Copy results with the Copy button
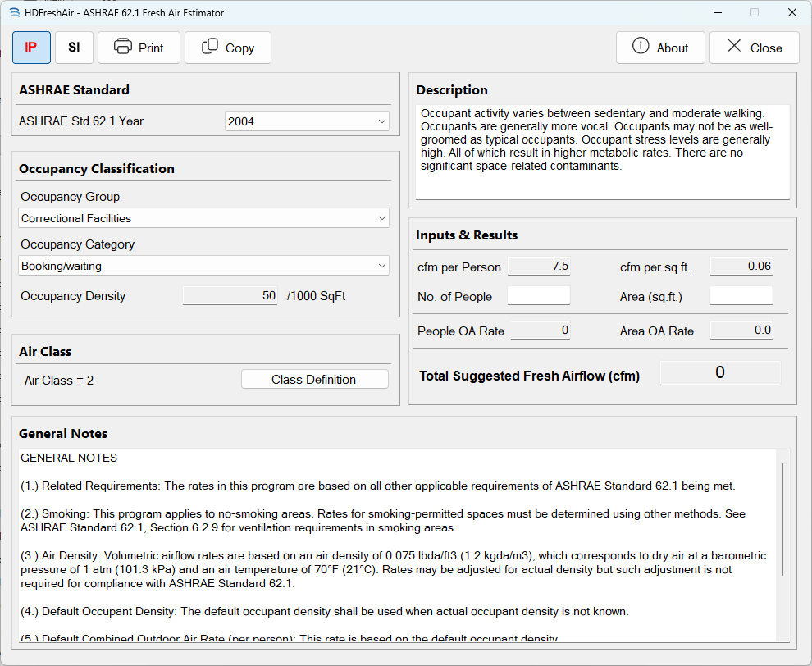The width and height of the screenshot is (812, 666). pyautogui.click(x=228, y=48)
